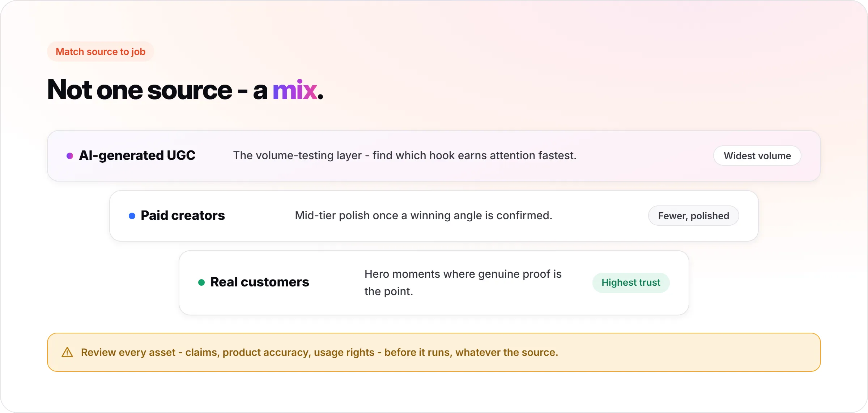
Task: Click the volume-testing layer description text
Action: 405,156
